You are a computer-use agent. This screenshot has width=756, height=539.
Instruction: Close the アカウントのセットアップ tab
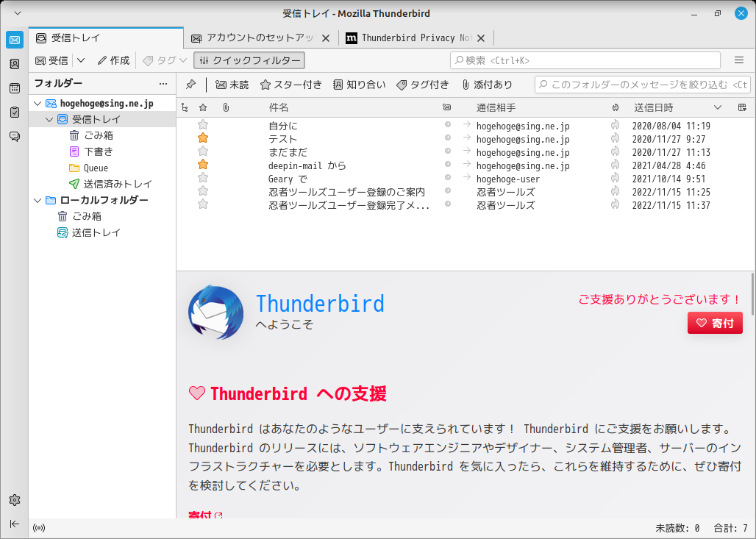coord(326,38)
